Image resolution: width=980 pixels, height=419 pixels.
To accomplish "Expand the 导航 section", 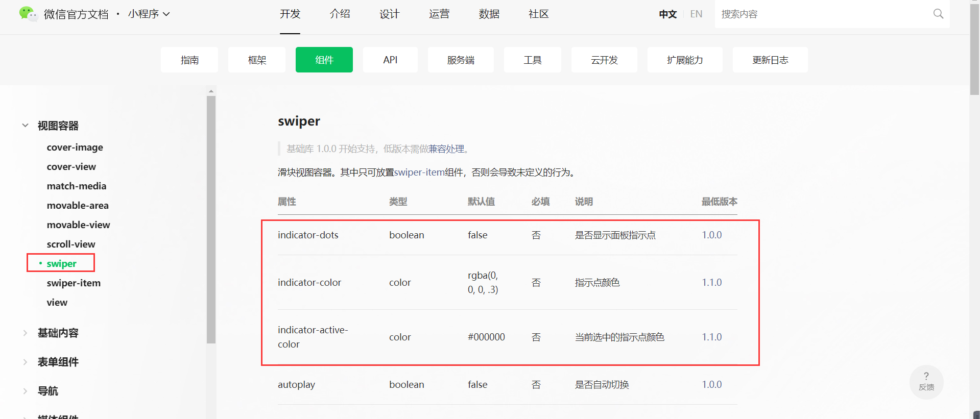I will coord(25,391).
